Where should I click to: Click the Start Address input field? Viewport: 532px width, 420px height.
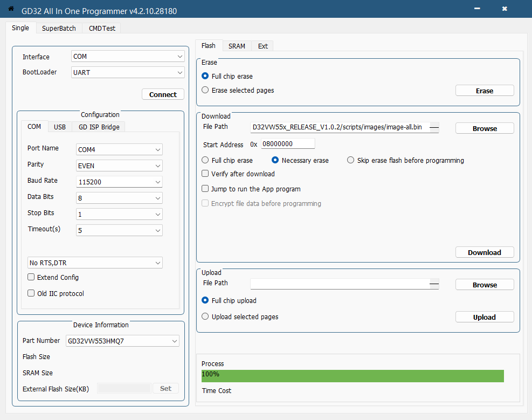287,144
